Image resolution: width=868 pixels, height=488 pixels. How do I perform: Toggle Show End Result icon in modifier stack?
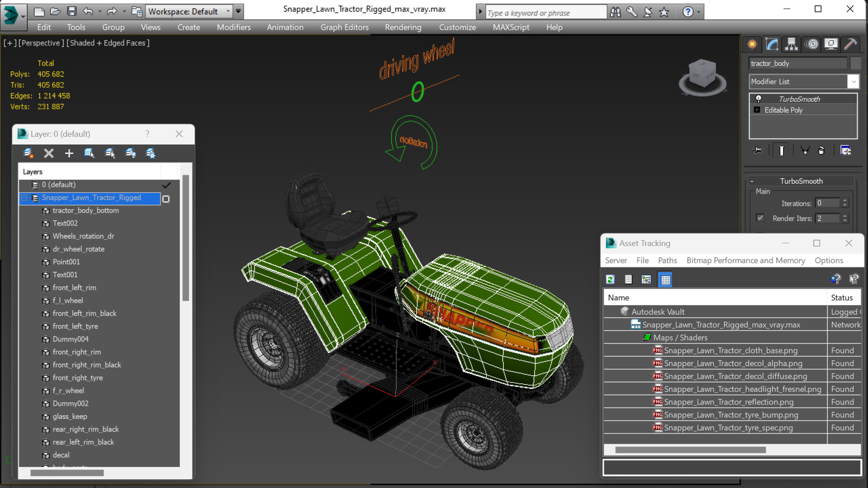[x=781, y=150]
